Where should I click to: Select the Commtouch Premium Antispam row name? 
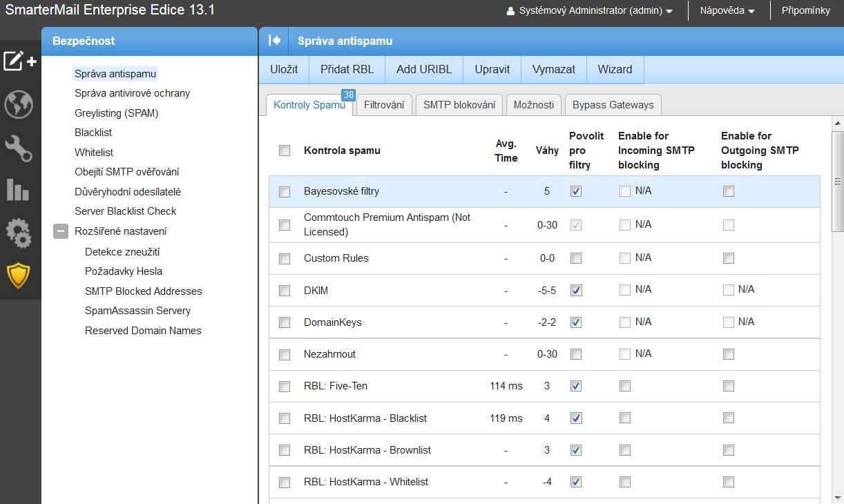click(x=387, y=224)
